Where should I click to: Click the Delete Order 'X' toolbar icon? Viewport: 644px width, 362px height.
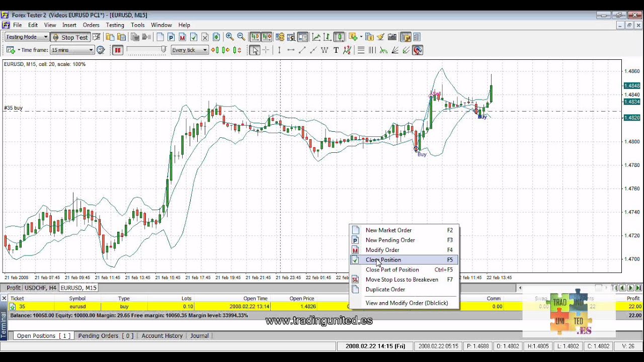click(x=205, y=37)
